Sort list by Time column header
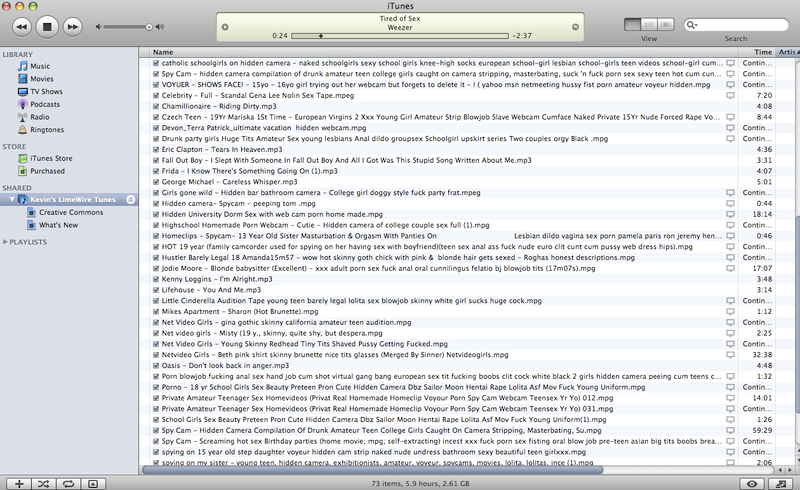Screen dimensions: 800x490 tap(762, 52)
